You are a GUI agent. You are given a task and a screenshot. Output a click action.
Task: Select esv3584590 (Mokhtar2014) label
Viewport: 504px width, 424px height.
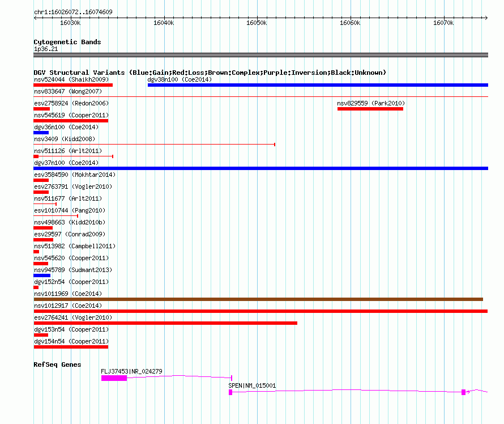(75, 175)
